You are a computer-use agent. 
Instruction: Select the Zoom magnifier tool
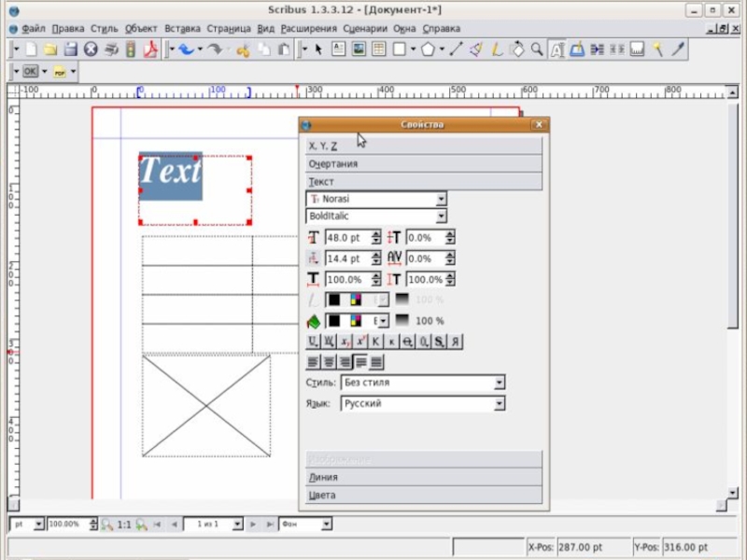tap(537, 49)
